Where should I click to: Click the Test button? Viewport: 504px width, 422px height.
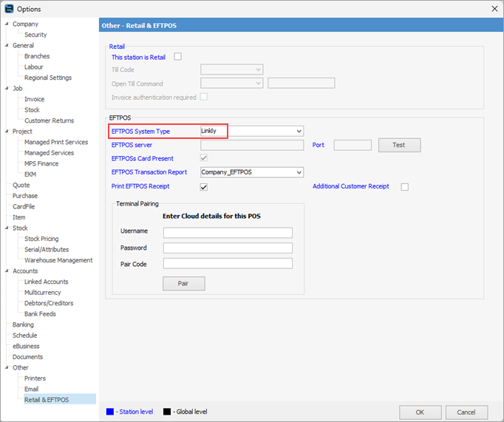point(399,145)
